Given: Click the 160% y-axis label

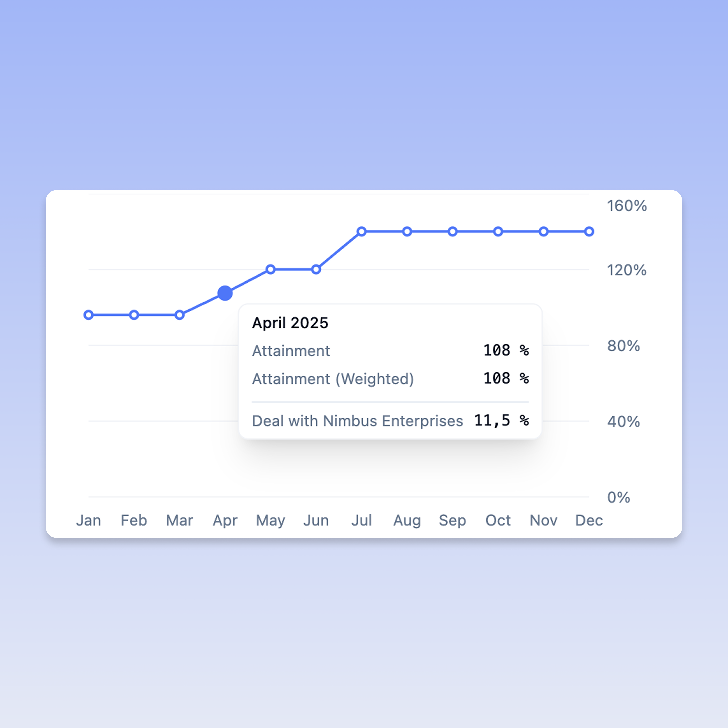Looking at the screenshot, I should click(627, 206).
